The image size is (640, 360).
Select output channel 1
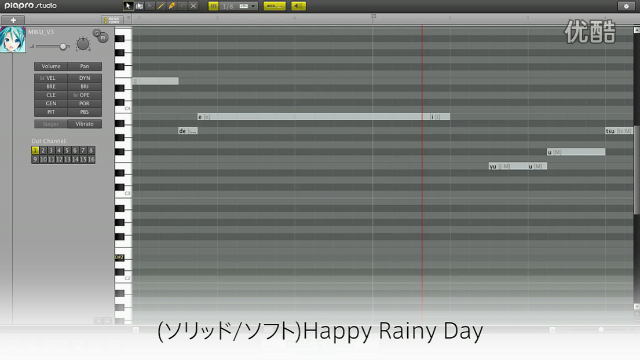[35, 151]
